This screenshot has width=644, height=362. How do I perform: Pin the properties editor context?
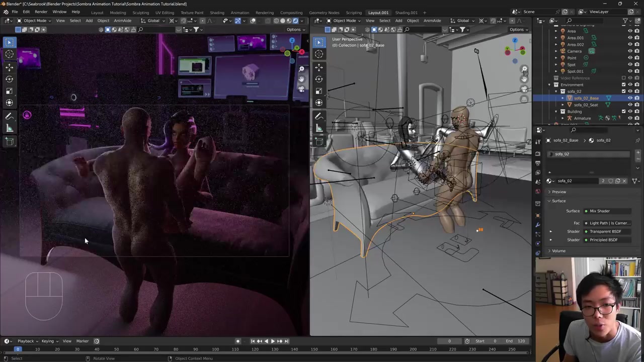tap(637, 140)
